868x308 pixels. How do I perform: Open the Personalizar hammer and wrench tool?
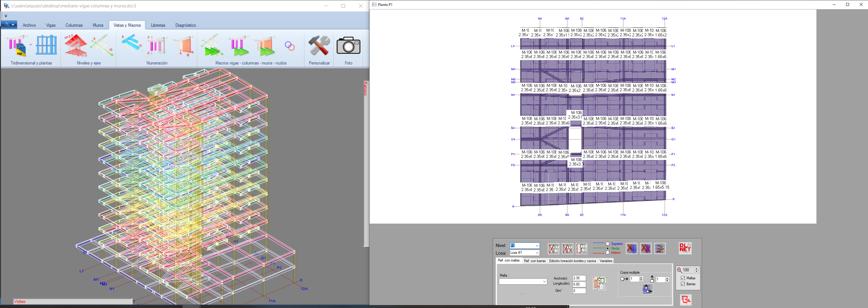pyautogui.click(x=319, y=46)
